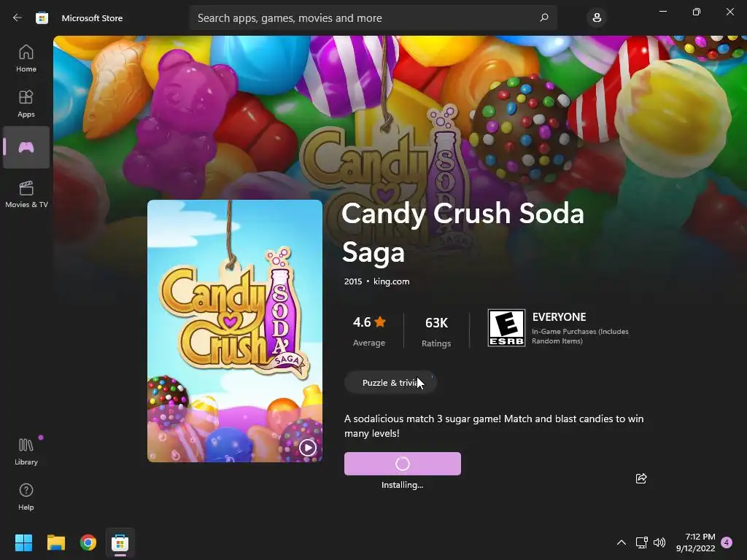Image resolution: width=747 pixels, height=560 pixels.
Task: Open network status tray icon
Action: point(641,542)
